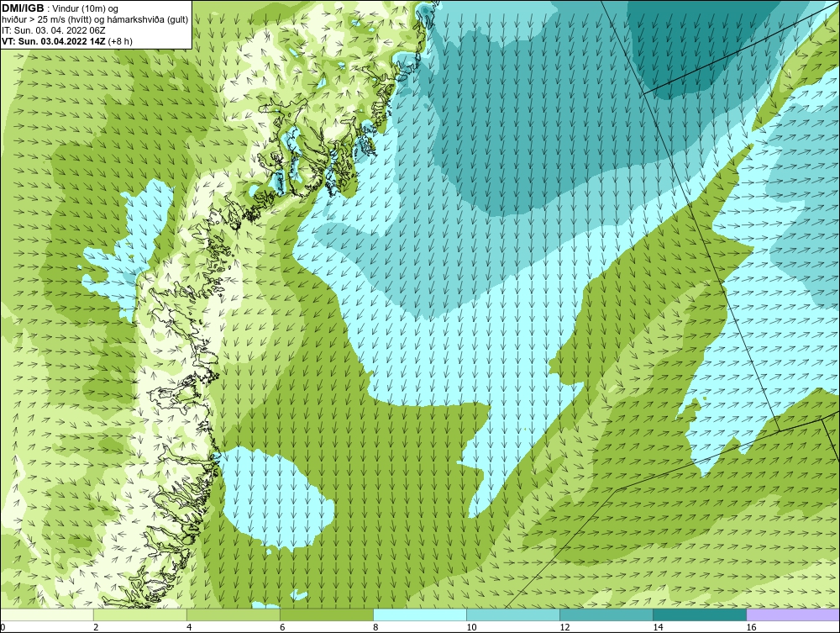The height and width of the screenshot is (633, 840).
Task: Click the light green 2–4 m/s legend swatch
Action: tap(139, 615)
